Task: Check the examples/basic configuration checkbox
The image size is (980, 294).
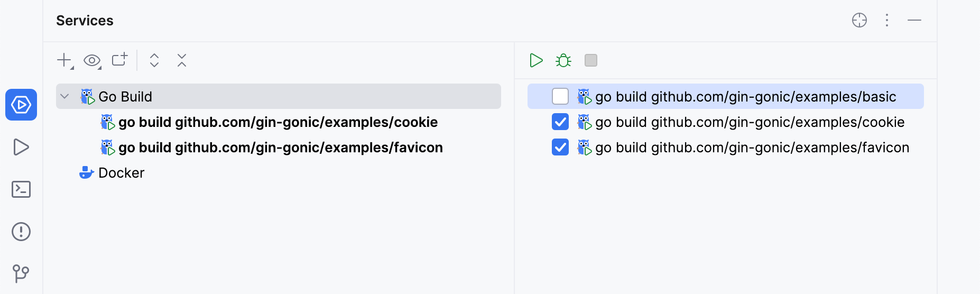Action: click(x=560, y=96)
